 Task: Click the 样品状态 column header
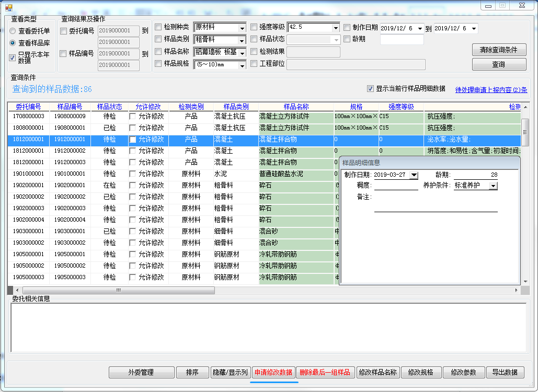[x=109, y=107]
